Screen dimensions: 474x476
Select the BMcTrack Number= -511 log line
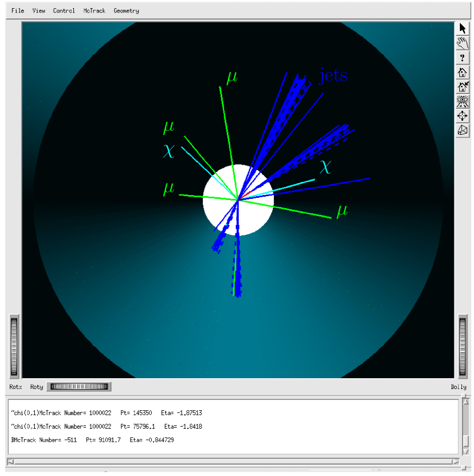coord(92,440)
